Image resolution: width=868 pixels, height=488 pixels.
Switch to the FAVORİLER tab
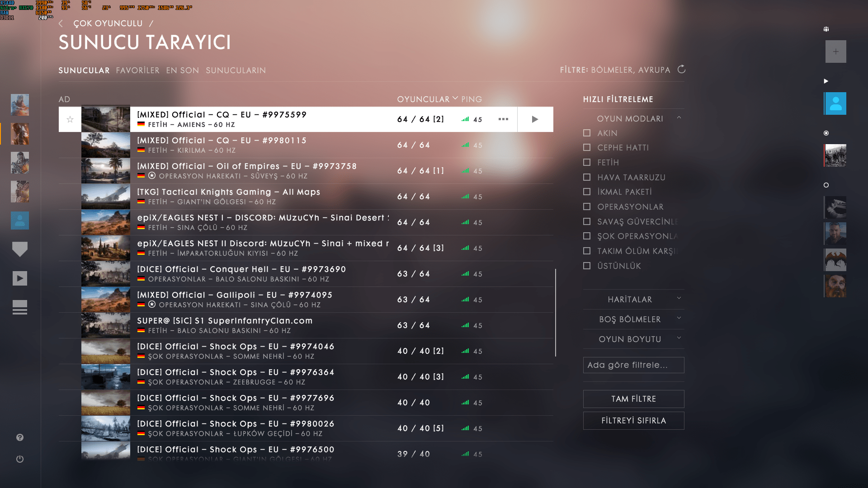(137, 70)
